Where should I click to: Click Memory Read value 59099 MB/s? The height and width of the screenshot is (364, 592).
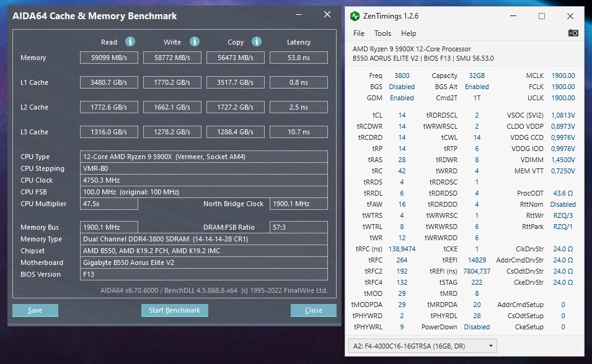(109, 58)
